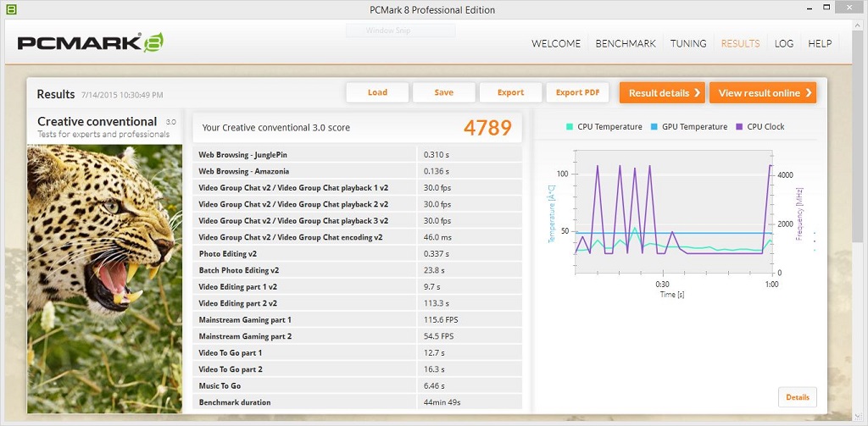Toggle the CPU Temperature legend swatch
The height and width of the screenshot is (426, 868).
point(570,127)
